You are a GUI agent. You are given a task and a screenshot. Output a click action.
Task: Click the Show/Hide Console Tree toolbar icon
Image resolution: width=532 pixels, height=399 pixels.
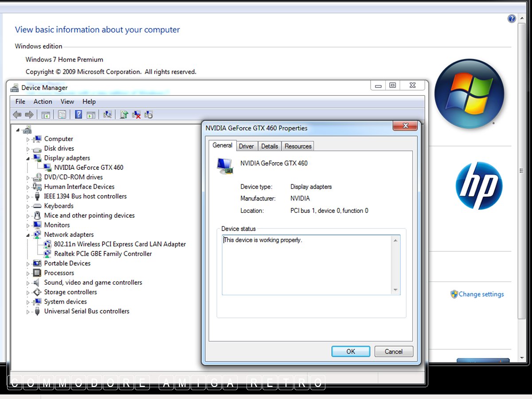pos(46,115)
